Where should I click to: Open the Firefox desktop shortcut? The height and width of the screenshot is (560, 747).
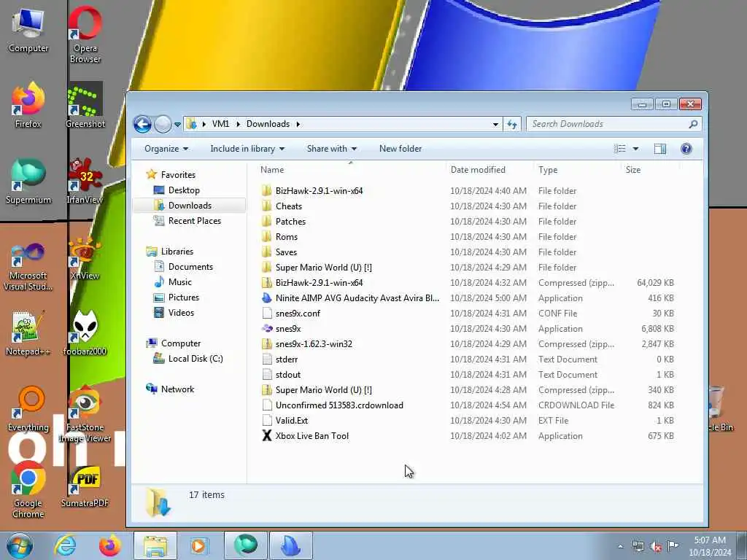tap(28, 105)
